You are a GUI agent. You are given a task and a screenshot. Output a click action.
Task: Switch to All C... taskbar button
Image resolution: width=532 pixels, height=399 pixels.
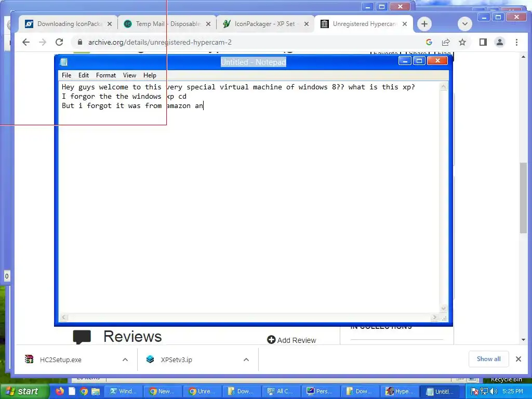(281, 391)
